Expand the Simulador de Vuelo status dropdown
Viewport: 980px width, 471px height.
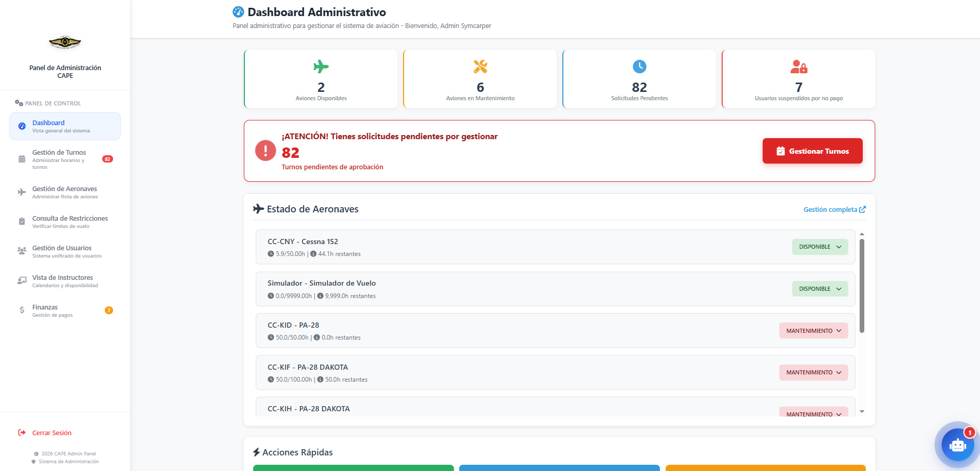click(820, 289)
